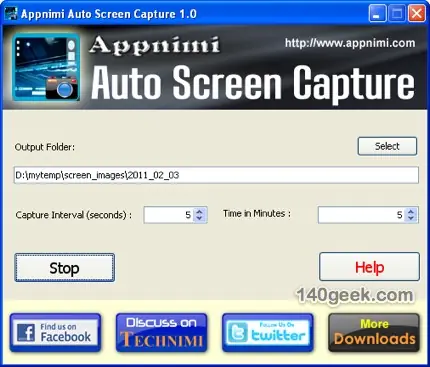
Task: Click the Output Folder path field
Action: tap(216, 175)
